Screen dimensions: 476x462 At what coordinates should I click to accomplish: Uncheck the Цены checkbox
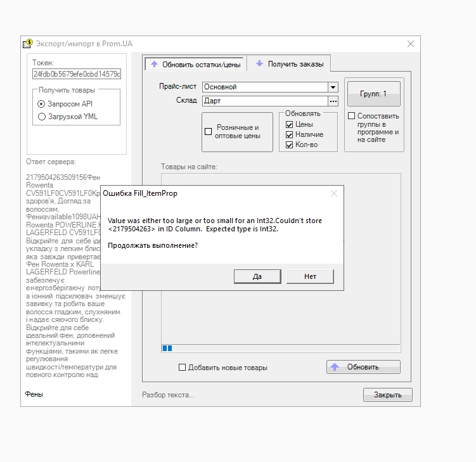289,125
